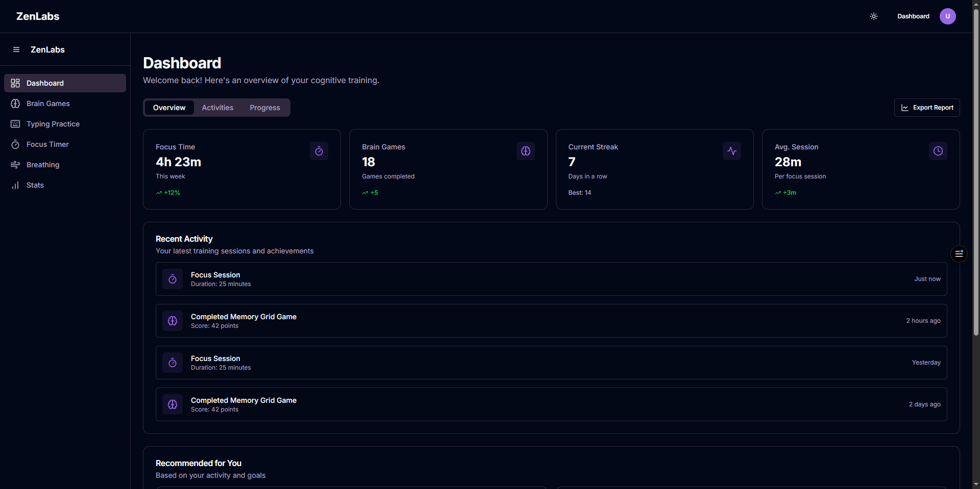The image size is (980, 489).
Task: Click the Typing Practice keyboard icon
Action: coord(15,124)
